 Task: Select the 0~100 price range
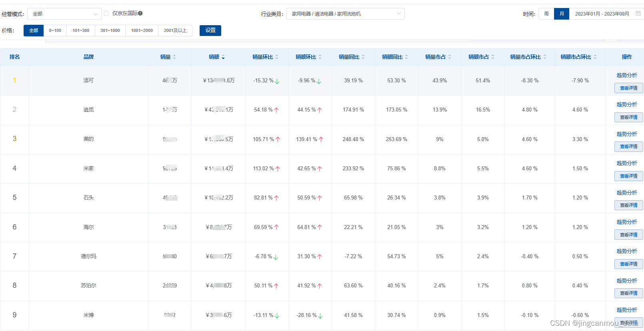[x=55, y=30]
